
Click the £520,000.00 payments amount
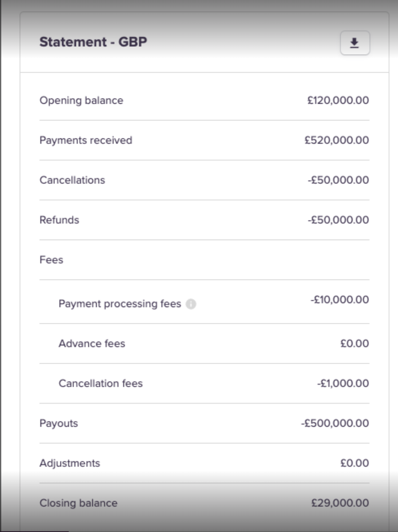point(336,140)
